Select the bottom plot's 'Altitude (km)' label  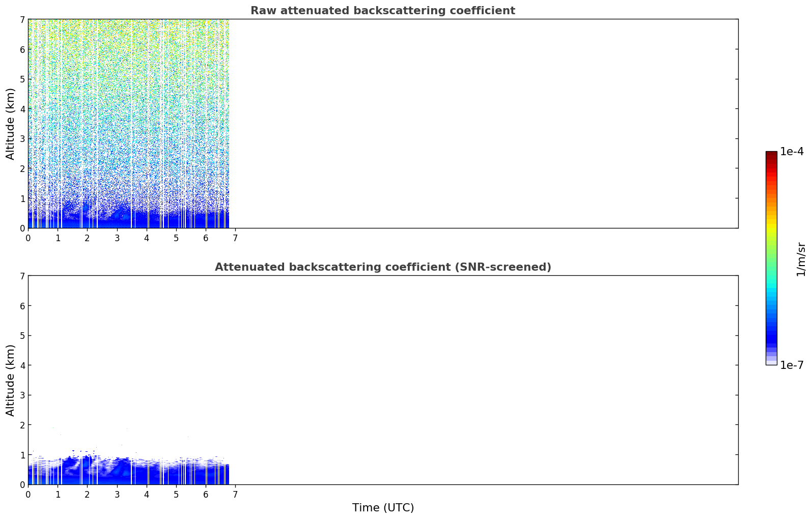click(11, 380)
